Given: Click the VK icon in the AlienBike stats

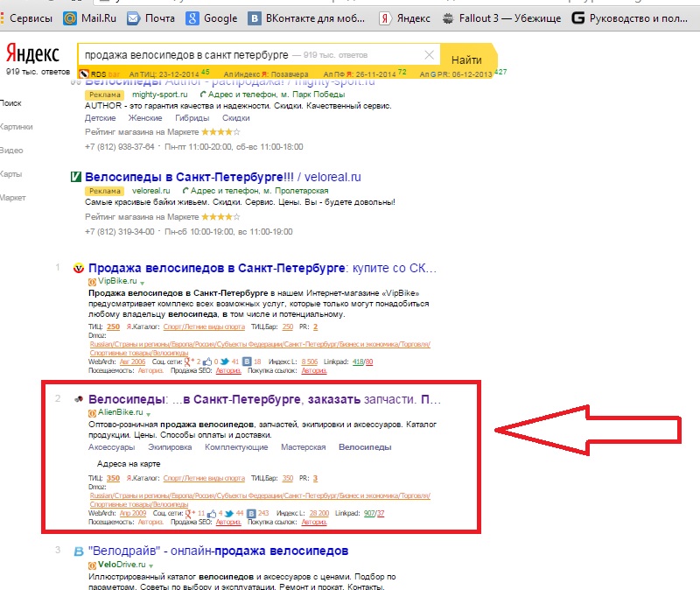Looking at the screenshot, I should pyautogui.click(x=251, y=514).
